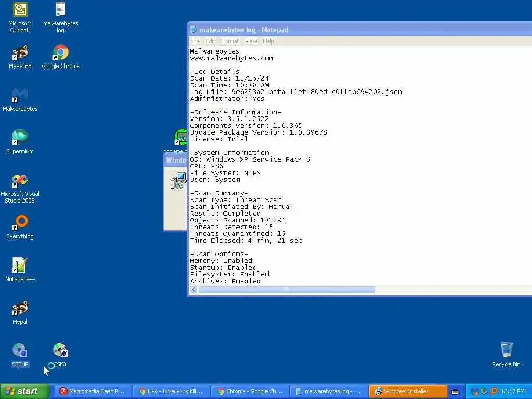
Task: Click the 'File System: NTFS' line
Action: (225, 173)
